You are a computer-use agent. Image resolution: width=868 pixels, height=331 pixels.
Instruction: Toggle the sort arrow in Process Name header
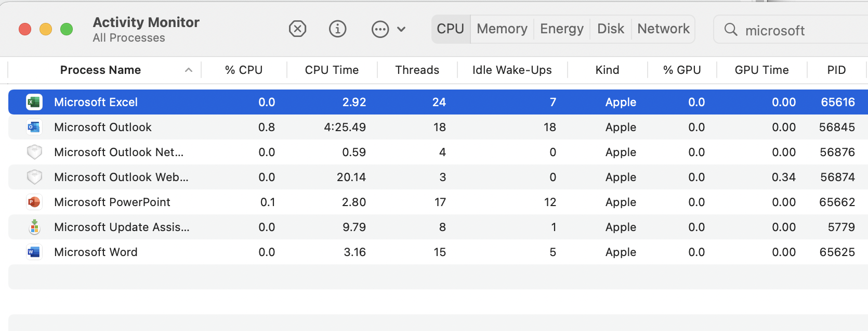(x=189, y=70)
